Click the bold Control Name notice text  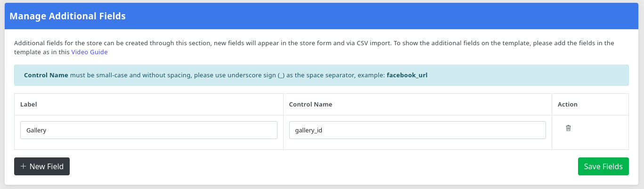[46, 75]
